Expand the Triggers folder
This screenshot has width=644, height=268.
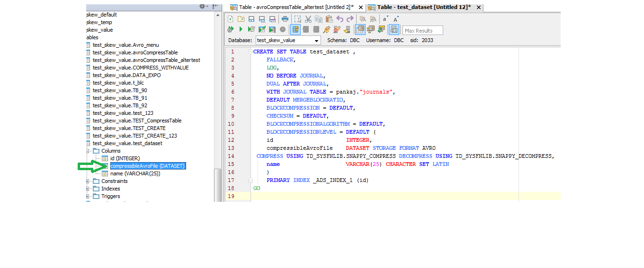(x=88, y=196)
